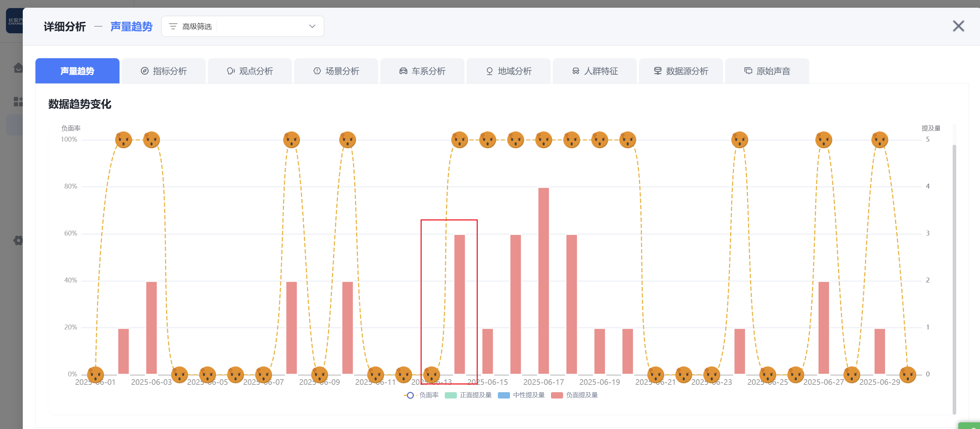Click the location icon on 地域分析 tab
The width and height of the screenshot is (980, 429).
tap(489, 71)
